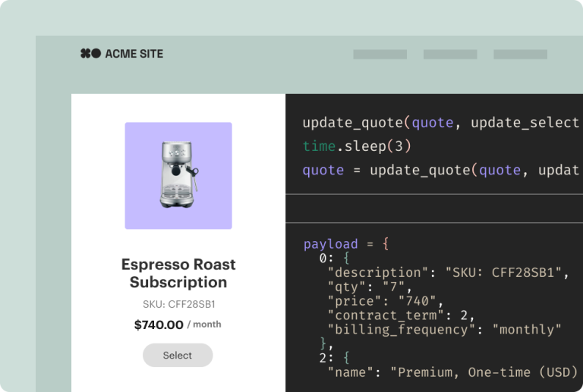Click the "quote = update_quote" code line
Viewport: 583px width, 392px height.
(x=440, y=170)
